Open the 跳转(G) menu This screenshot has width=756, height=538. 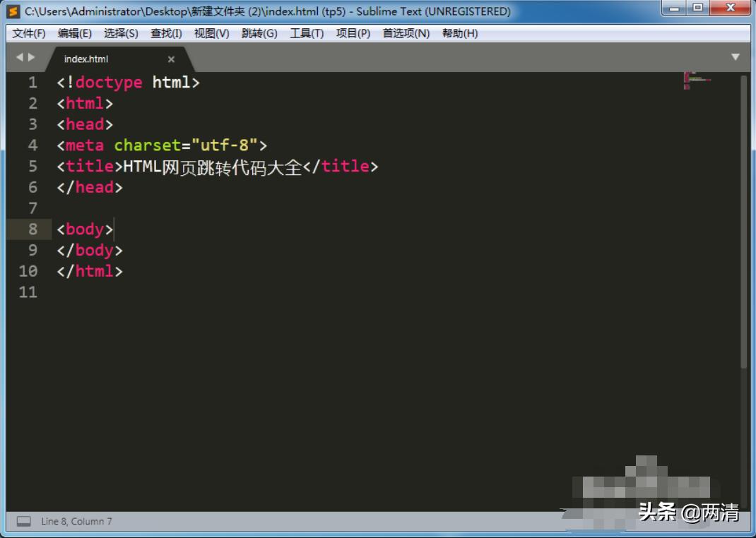[259, 33]
